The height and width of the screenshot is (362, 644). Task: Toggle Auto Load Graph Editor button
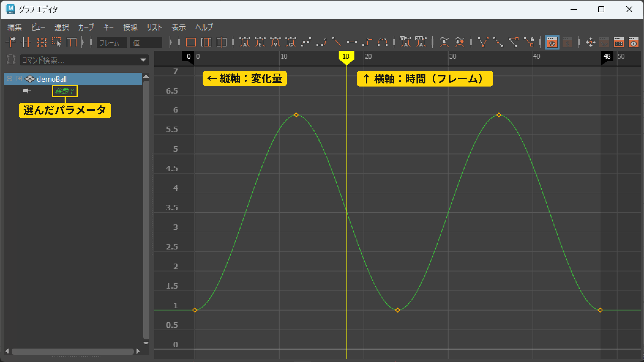pyautogui.click(x=552, y=42)
